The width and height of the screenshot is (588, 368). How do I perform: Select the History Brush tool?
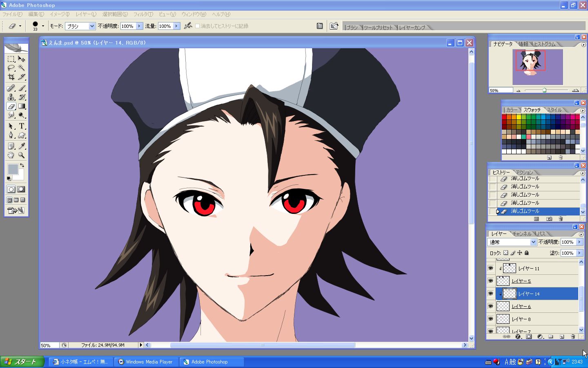[x=22, y=97]
